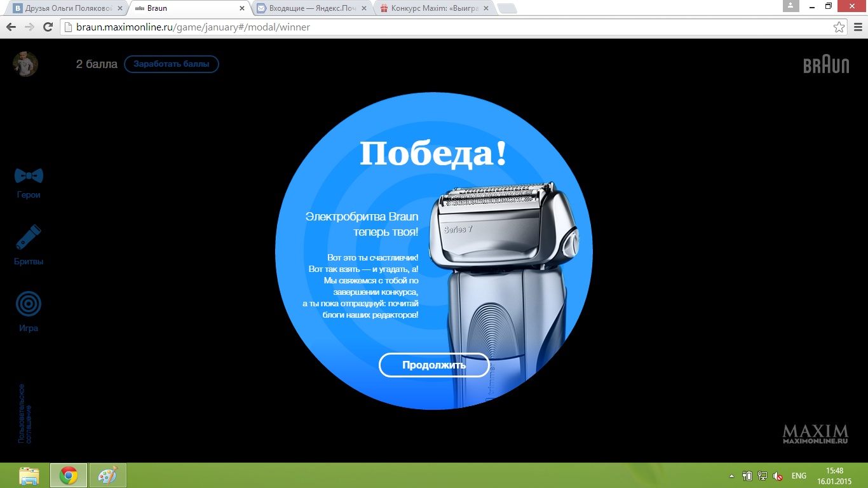This screenshot has width=868, height=488.
Task: Open the Бритвы shaver icon
Action: 29,238
